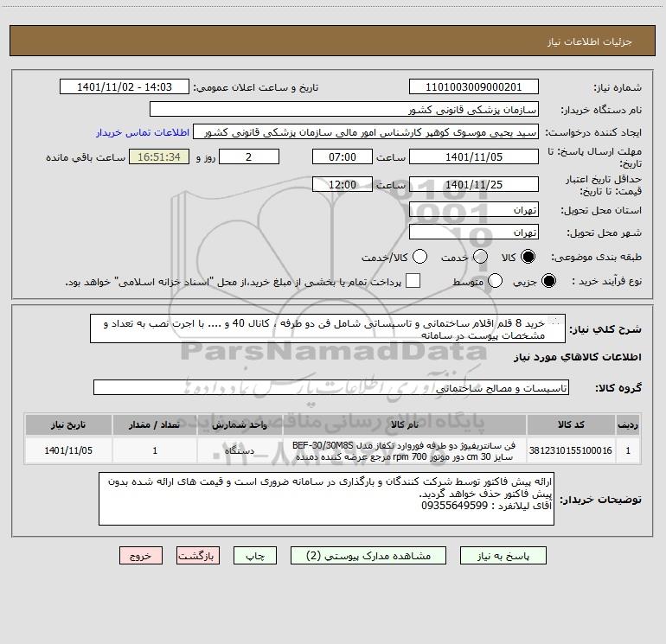Viewport: 666px width, 644px height.
Task: Toggle the اسناد خزانه اسلامی payment checkbox
Action: 413,281
